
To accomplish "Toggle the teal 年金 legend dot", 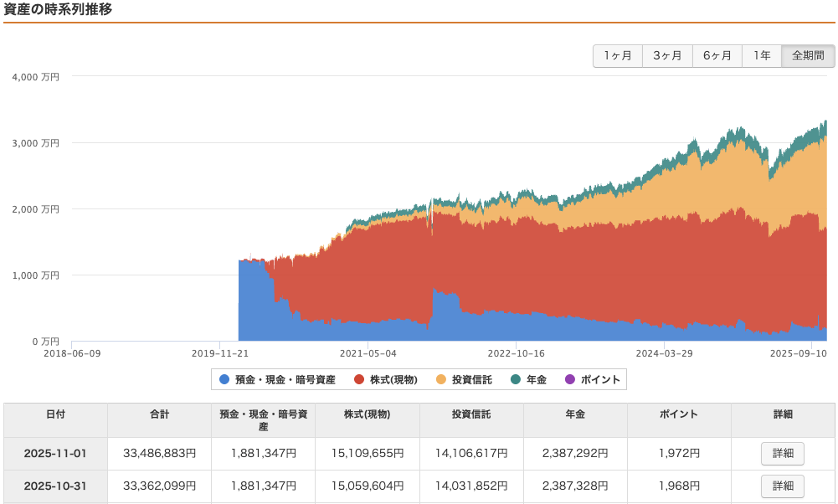I will click(516, 379).
